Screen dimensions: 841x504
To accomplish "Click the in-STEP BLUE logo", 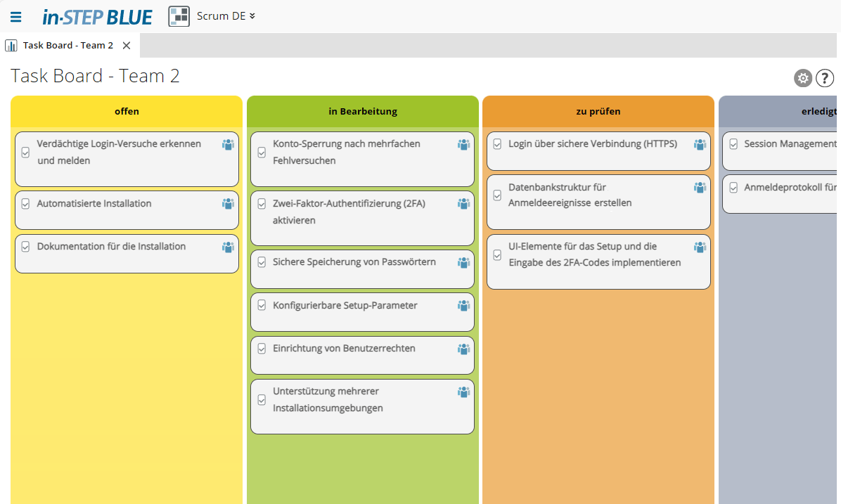I will [97, 16].
